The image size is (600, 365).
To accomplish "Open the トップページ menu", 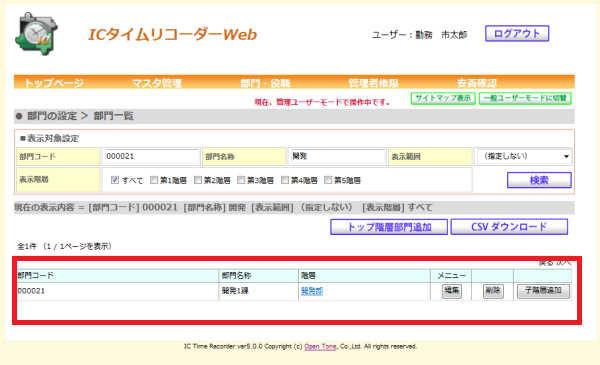I will click(x=54, y=83).
